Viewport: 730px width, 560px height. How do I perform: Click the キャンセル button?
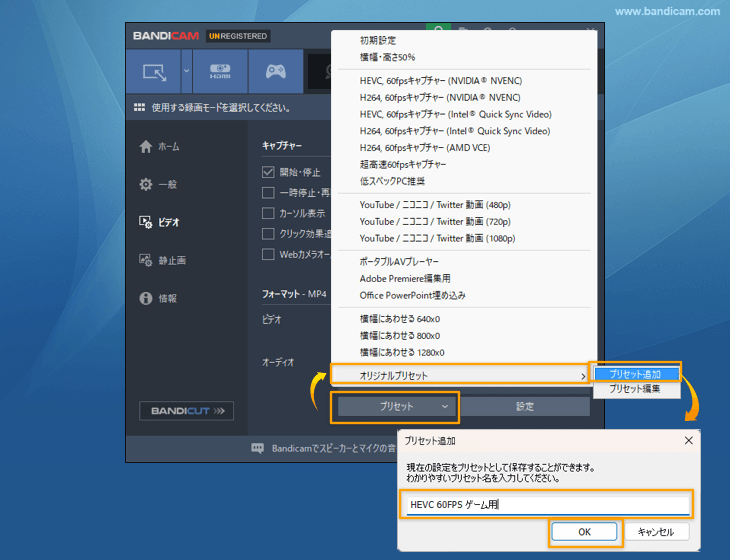656,532
